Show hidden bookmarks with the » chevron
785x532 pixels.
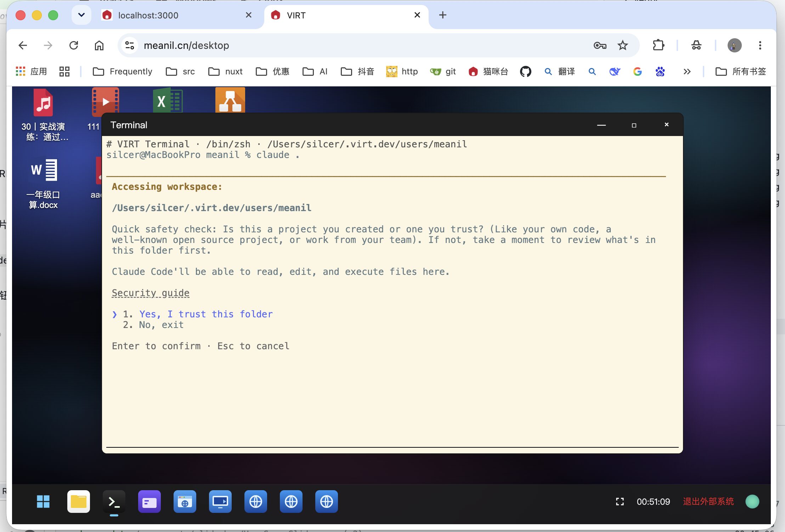click(687, 72)
